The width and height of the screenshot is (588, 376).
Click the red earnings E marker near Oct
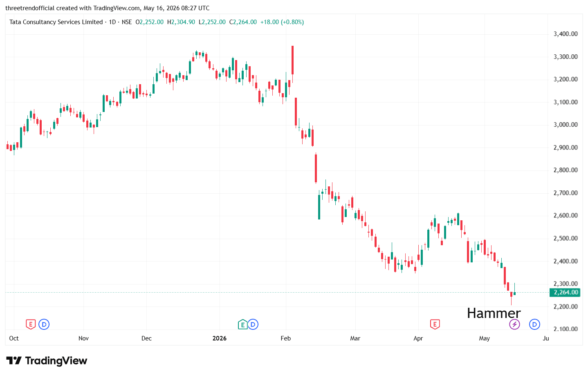point(31,325)
